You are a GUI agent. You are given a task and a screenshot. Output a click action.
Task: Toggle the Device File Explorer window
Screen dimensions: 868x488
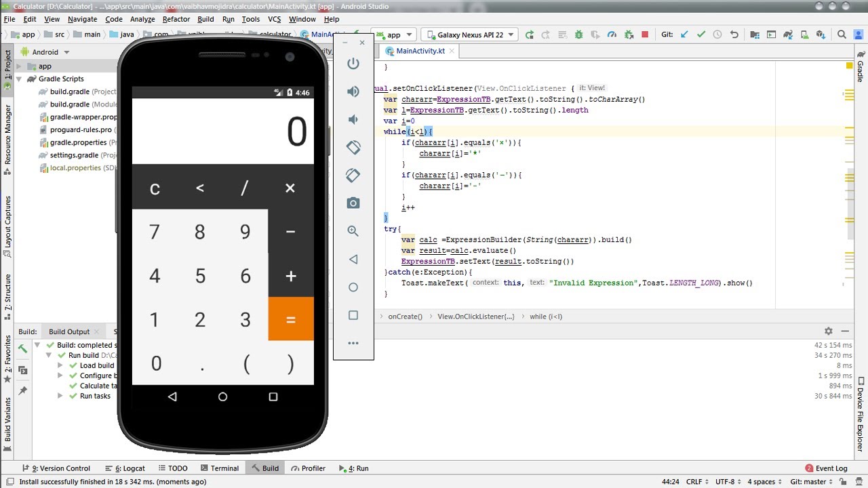pos(860,413)
